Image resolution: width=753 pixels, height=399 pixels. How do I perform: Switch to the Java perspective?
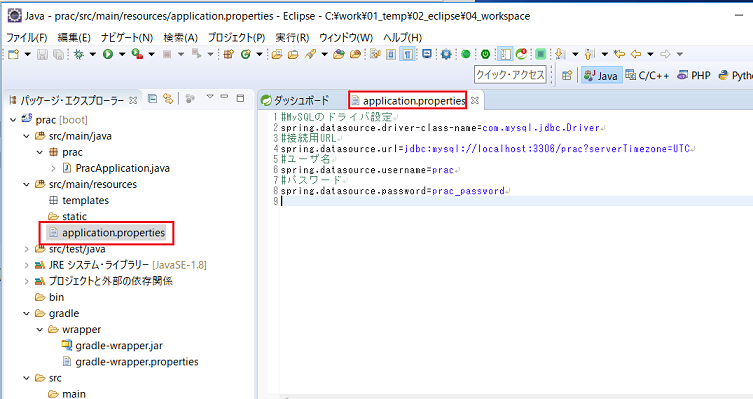601,75
